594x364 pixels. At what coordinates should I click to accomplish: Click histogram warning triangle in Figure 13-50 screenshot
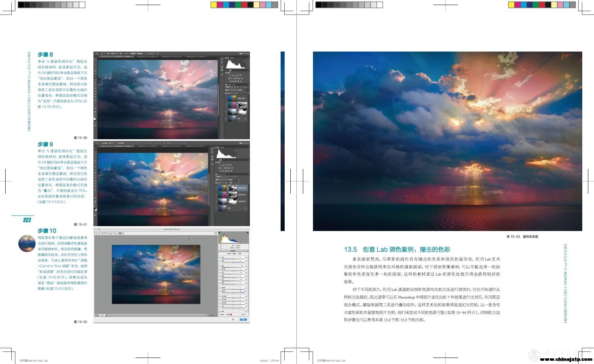click(x=245, y=60)
